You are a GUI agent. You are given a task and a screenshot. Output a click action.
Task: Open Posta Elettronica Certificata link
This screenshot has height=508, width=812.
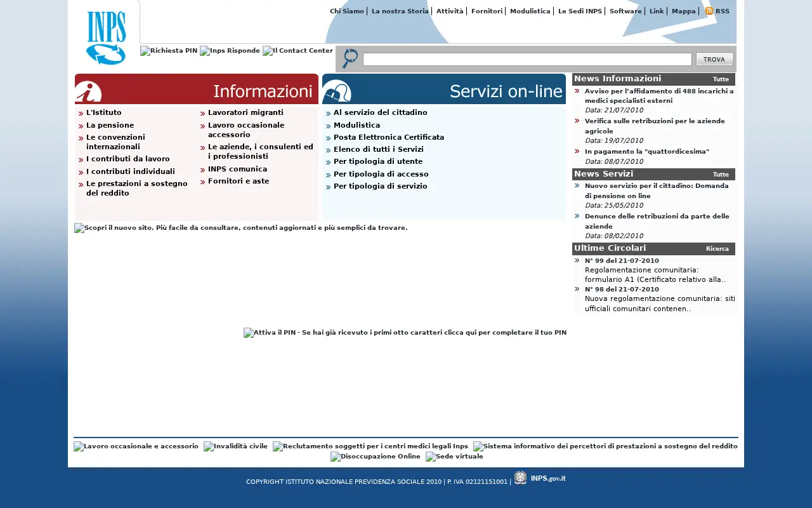coord(389,137)
